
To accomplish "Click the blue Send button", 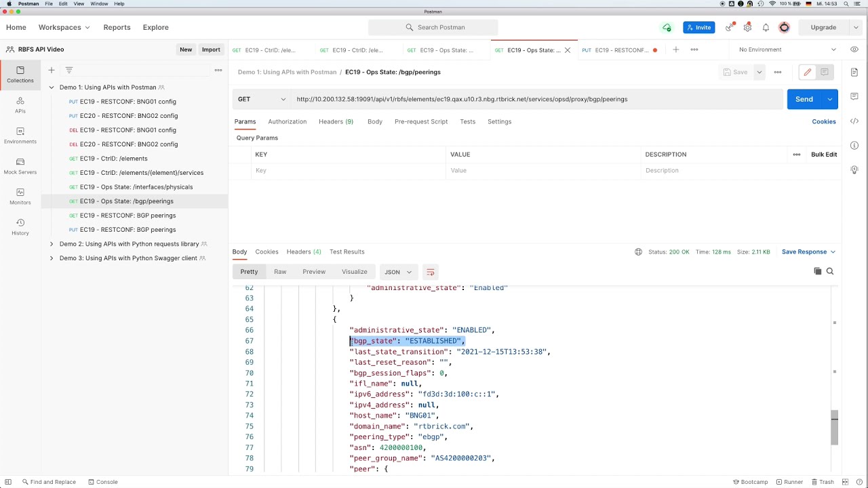I will coord(804,99).
